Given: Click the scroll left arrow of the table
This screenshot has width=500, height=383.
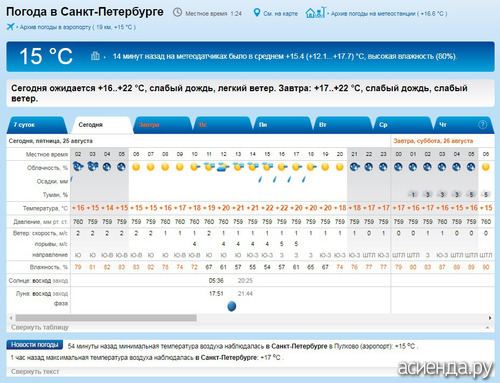Looking at the screenshot, I should [11, 318].
